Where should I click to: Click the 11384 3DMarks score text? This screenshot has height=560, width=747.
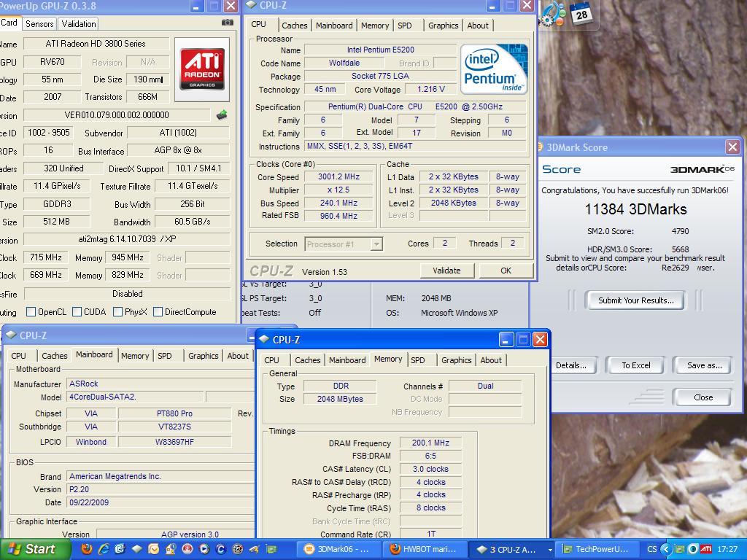(635, 209)
